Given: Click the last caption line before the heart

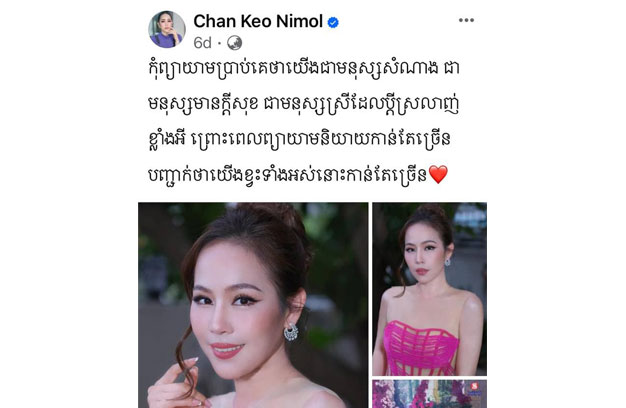Looking at the screenshot, I should point(287,175).
